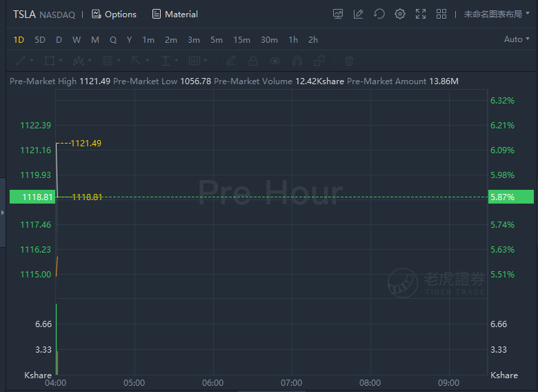Image resolution: width=538 pixels, height=392 pixels.
Task: Click the 1122.39 price axis label
Action: pyautogui.click(x=36, y=126)
